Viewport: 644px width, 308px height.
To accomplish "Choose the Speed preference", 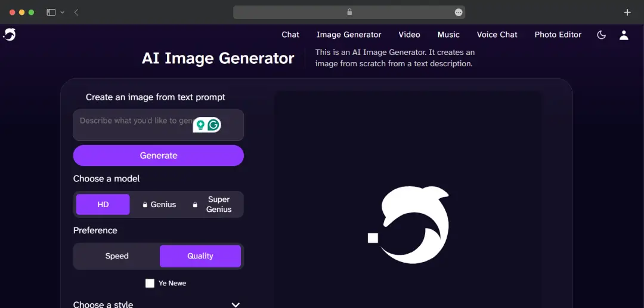I will coord(117,256).
